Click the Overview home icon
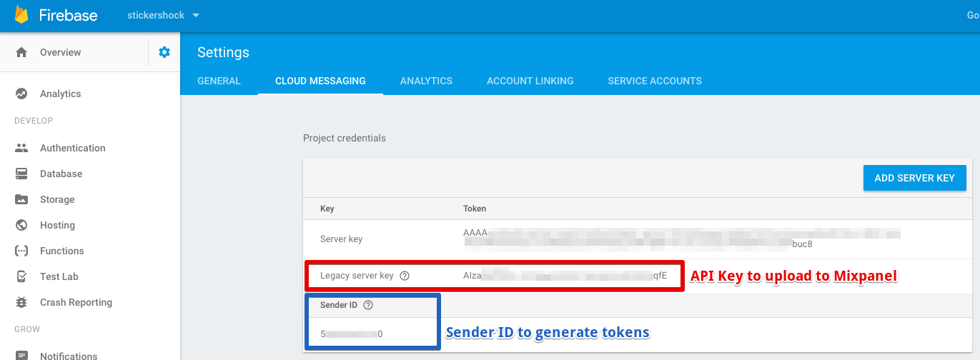 (x=21, y=52)
